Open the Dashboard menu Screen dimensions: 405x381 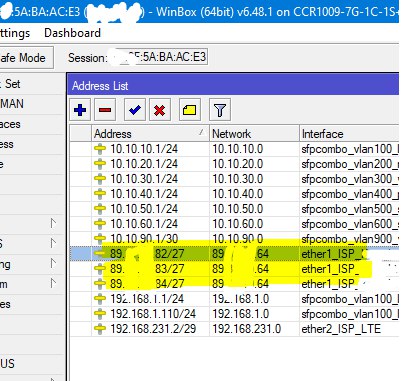click(72, 33)
